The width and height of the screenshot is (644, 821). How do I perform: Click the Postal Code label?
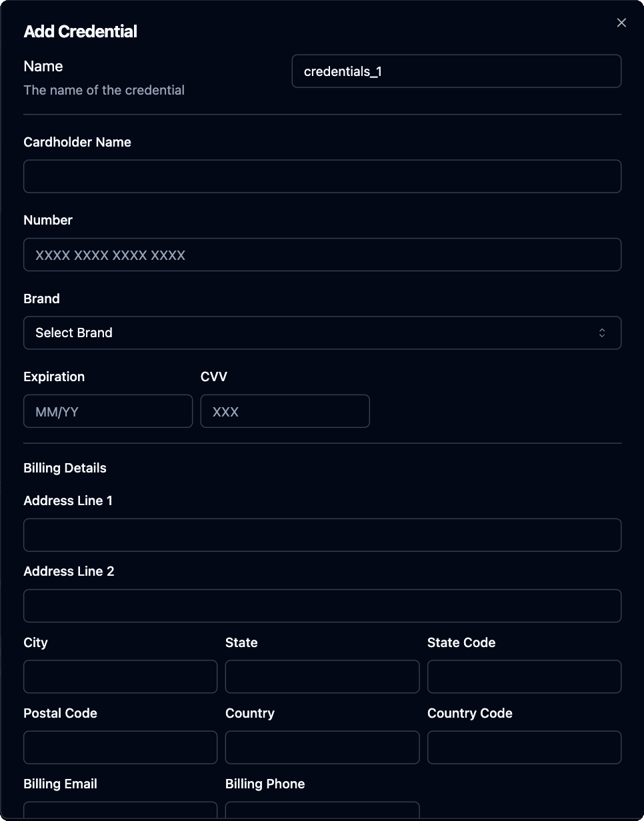[61, 713]
